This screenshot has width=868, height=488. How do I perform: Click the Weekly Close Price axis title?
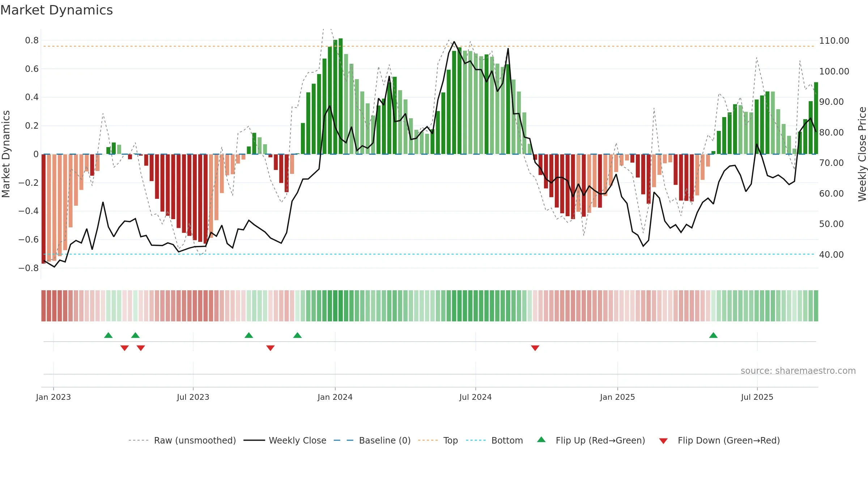[862, 154]
